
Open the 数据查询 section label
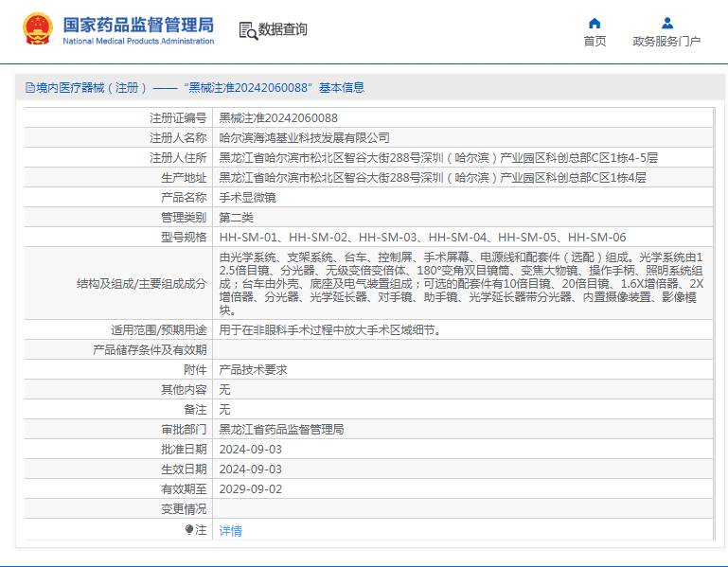click(282, 30)
